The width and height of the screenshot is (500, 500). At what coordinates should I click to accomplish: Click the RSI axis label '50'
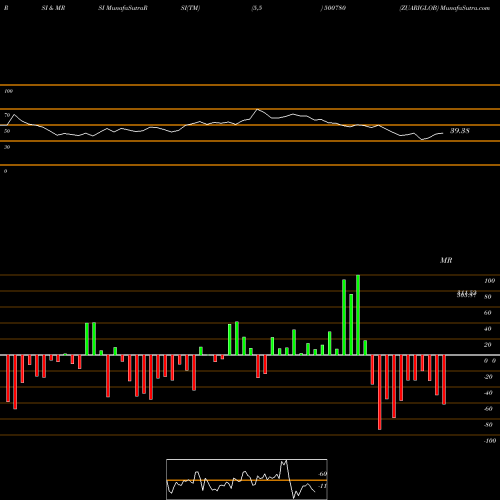pyautogui.click(x=7, y=131)
